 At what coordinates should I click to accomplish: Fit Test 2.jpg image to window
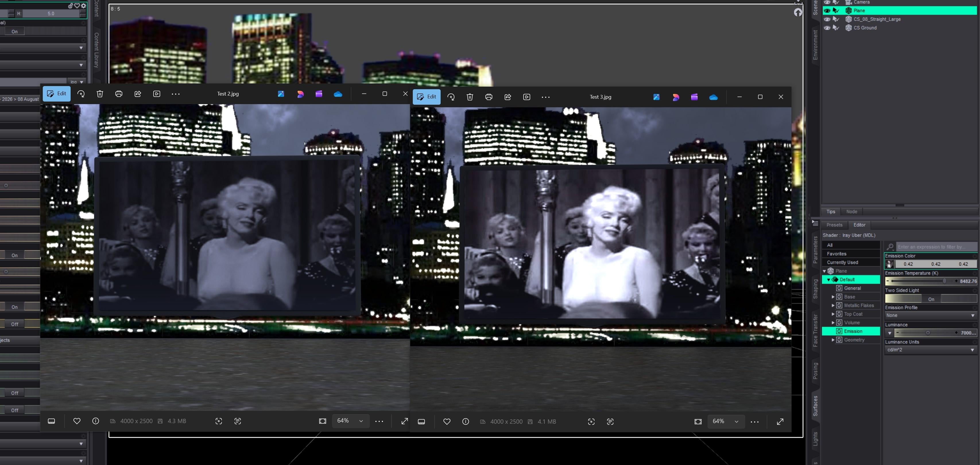click(323, 421)
